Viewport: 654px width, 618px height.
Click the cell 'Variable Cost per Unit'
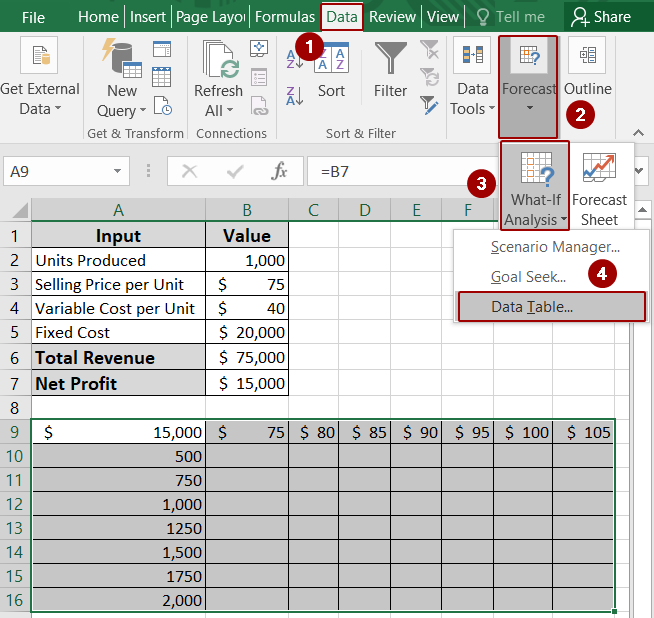(118, 309)
